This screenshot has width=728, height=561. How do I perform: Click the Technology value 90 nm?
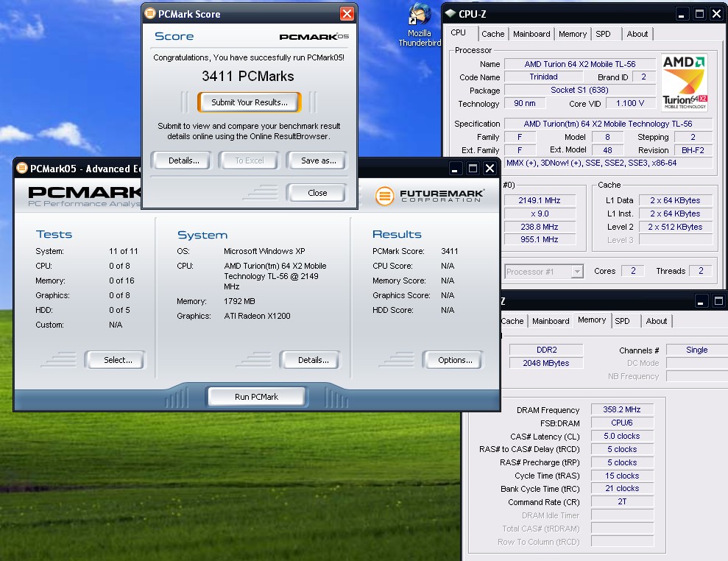(x=525, y=103)
